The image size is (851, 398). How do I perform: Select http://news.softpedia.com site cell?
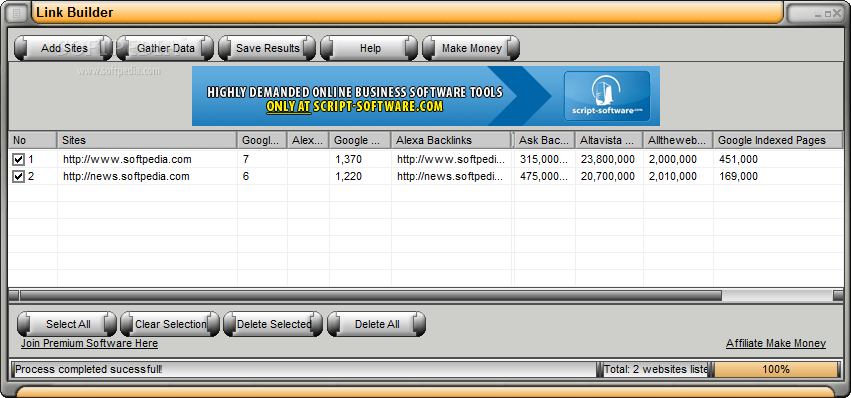pos(126,176)
